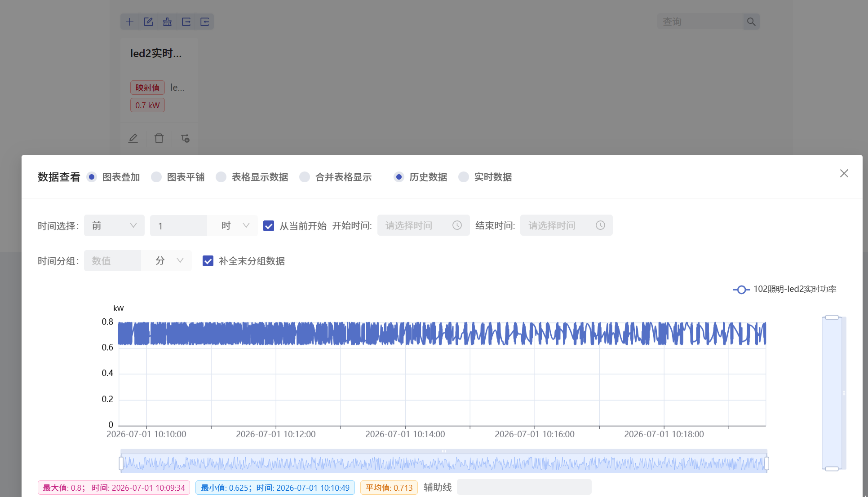
Task: Click the pencil edit icon on led2 card
Action: click(x=133, y=138)
